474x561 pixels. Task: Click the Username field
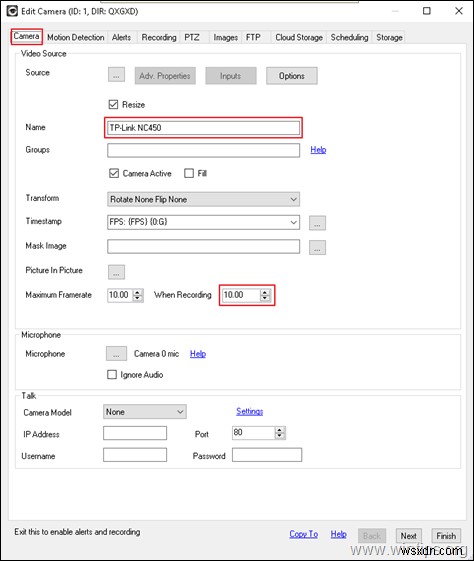click(x=135, y=455)
